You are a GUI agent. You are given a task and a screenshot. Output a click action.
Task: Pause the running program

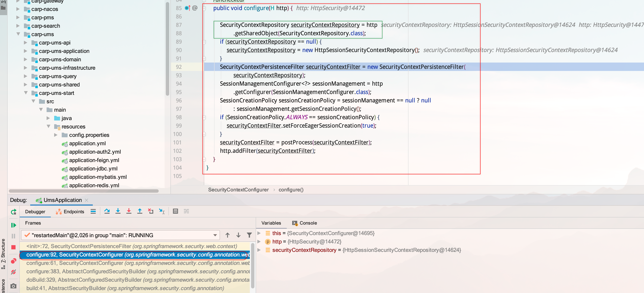pyautogui.click(x=13, y=236)
